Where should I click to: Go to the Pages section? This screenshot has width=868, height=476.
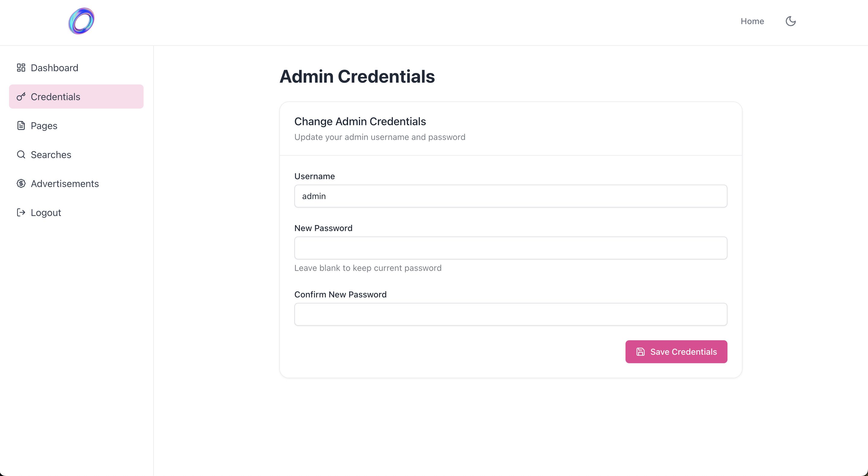[44, 126]
